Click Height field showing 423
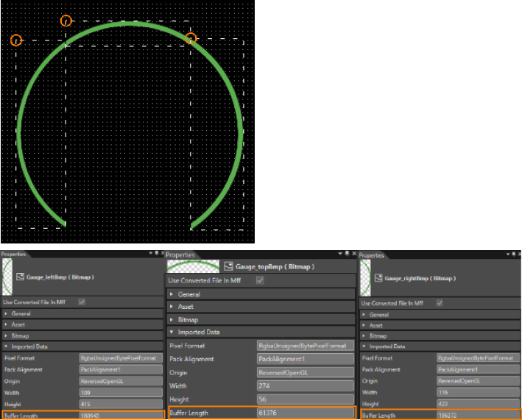522x420 pixels. [478, 404]
